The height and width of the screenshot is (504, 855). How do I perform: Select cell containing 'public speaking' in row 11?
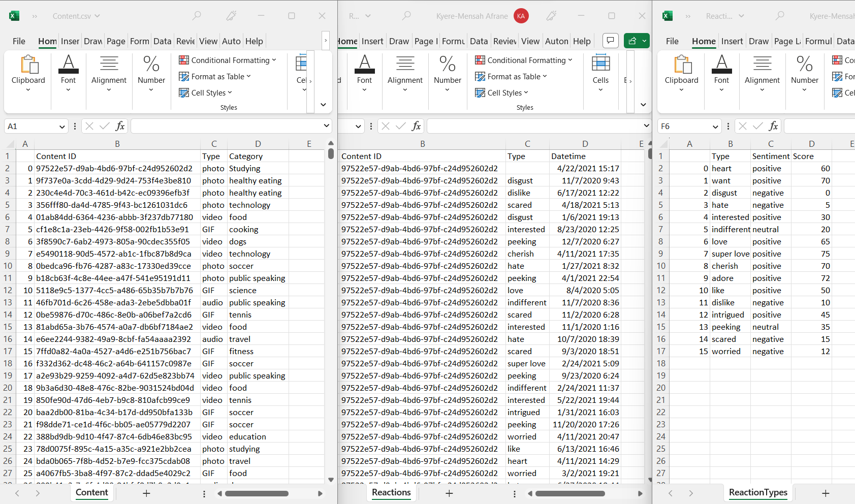coord(258,278)
